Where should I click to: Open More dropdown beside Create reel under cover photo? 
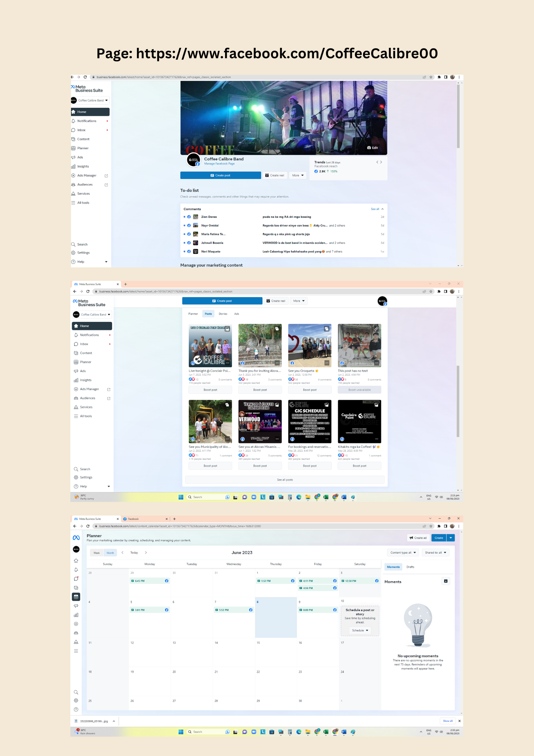click(298, 175)
